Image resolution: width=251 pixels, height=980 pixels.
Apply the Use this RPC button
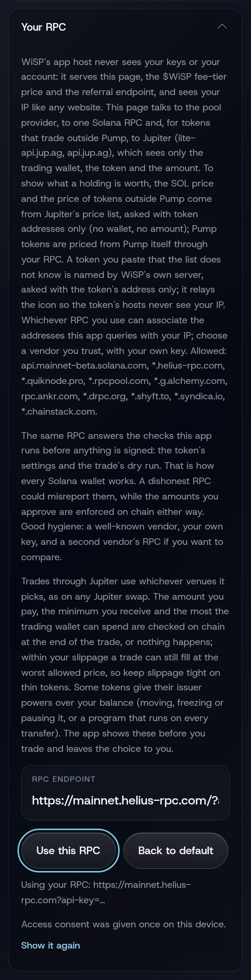coord(68,850)
